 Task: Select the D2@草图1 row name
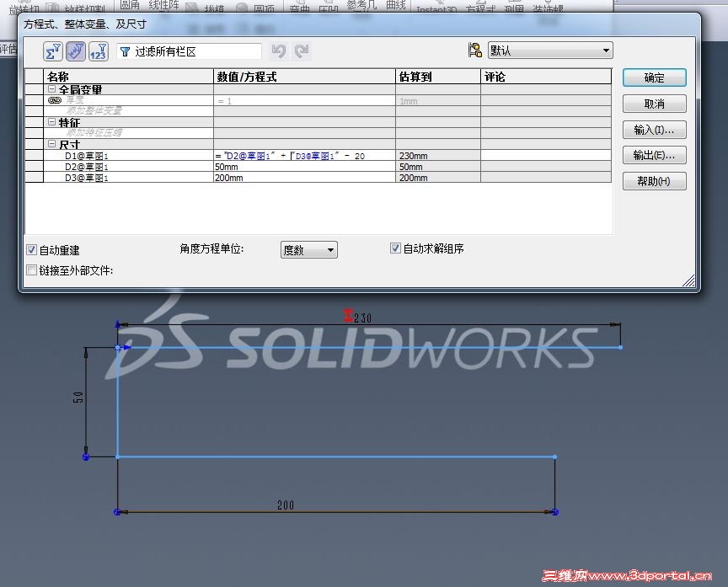[x=86, y=167]
